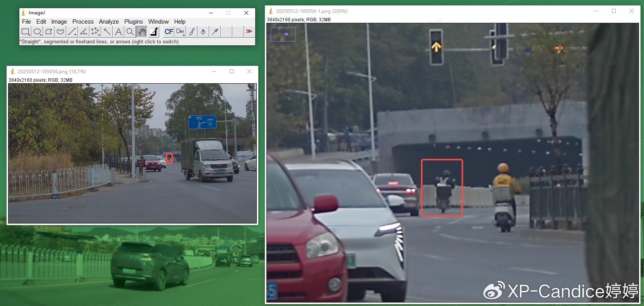Open the File menu
644x306 pixels.
pyautogui.click(x=26, y=22)
